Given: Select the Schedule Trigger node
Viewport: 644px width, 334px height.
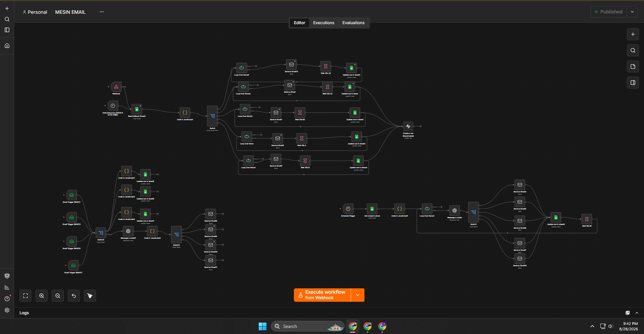Looking at the screenshot, I should pyautogui.click(x=348, y=209).
